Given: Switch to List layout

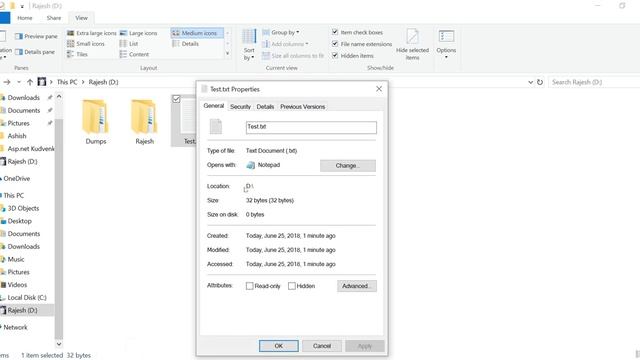Looking at the screenshot, I should click(x=129, y=44).
